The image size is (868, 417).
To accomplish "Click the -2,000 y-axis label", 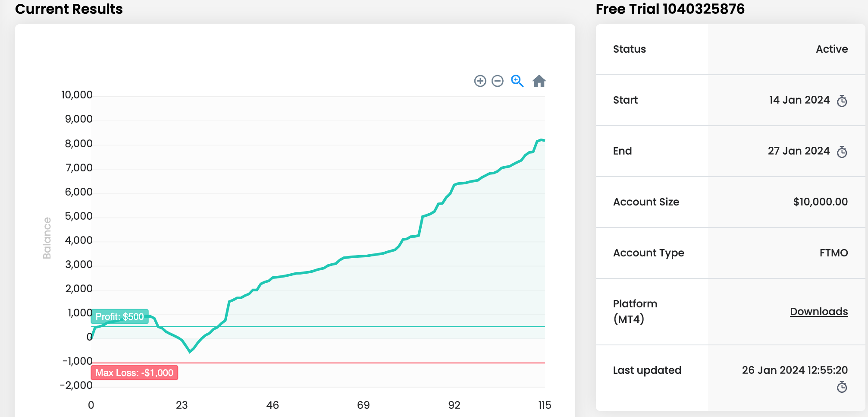I will [76, 385].
